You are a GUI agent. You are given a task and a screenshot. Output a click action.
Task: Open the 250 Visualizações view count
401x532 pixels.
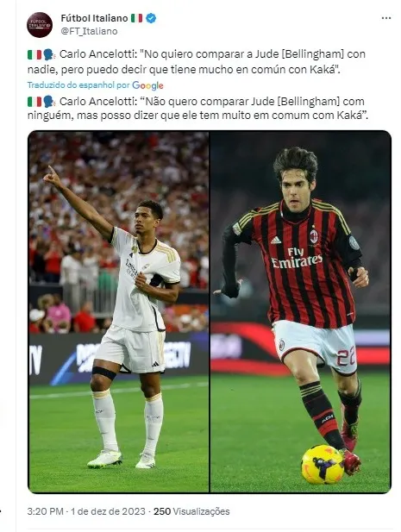coord(191,511)
